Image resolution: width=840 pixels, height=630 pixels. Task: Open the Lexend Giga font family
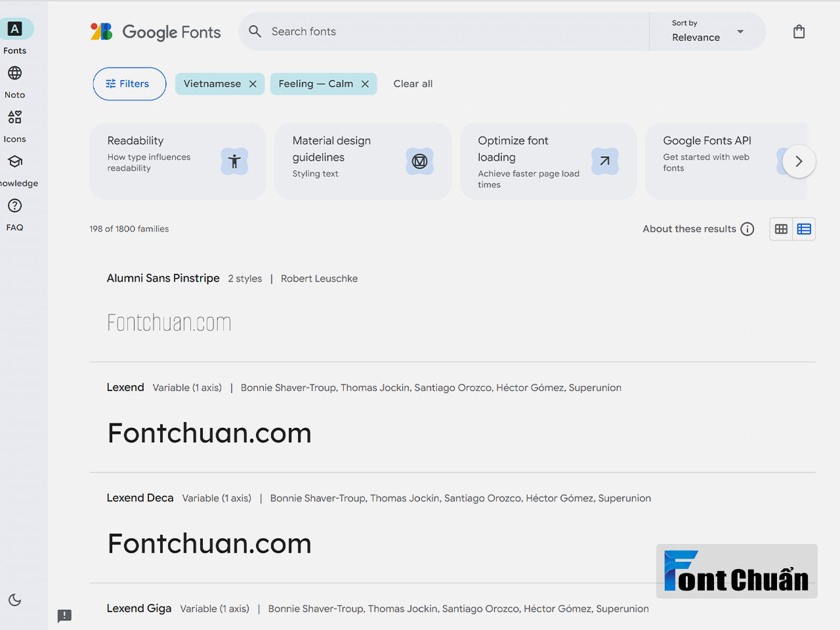point(139,608)
